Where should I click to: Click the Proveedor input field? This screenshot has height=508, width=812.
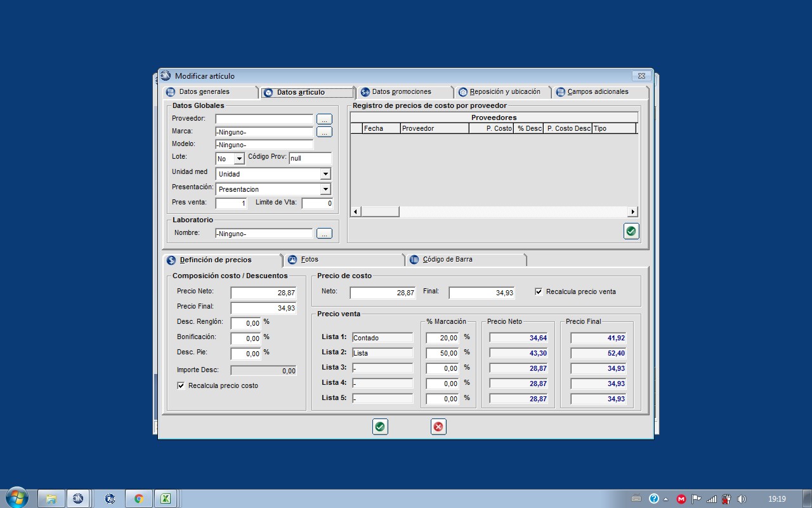tap(265, 119)
